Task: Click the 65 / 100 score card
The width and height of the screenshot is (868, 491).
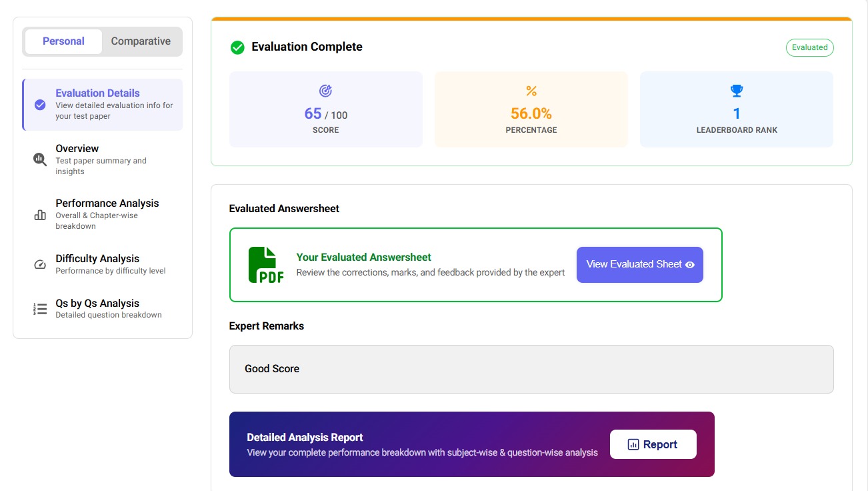Action: (x=326, y=109)
